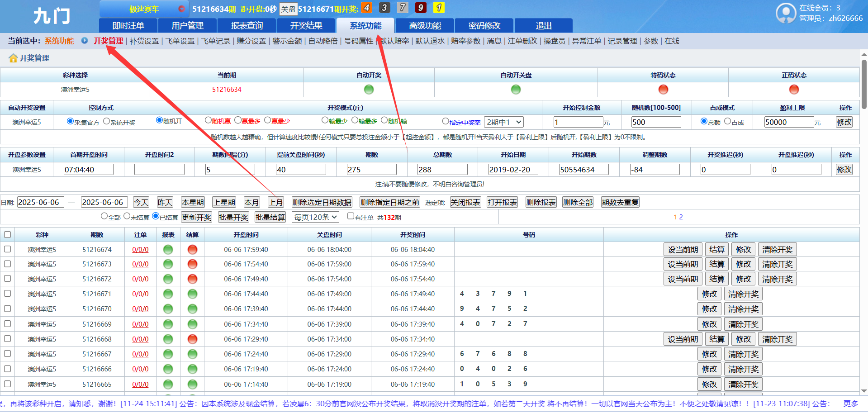868x413 pixels.
Task: Click the red 结算 light for period 51216673
Action: pos(192,264)
